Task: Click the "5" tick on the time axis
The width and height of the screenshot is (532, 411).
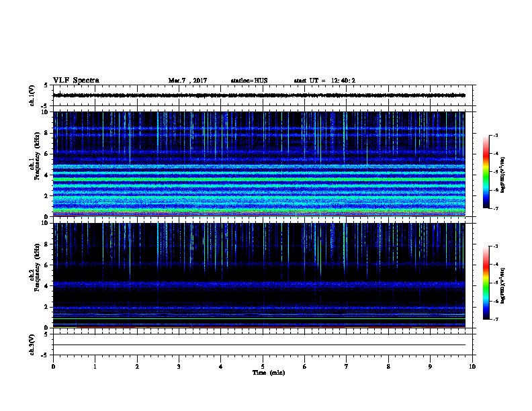Action: pos(263,366)
